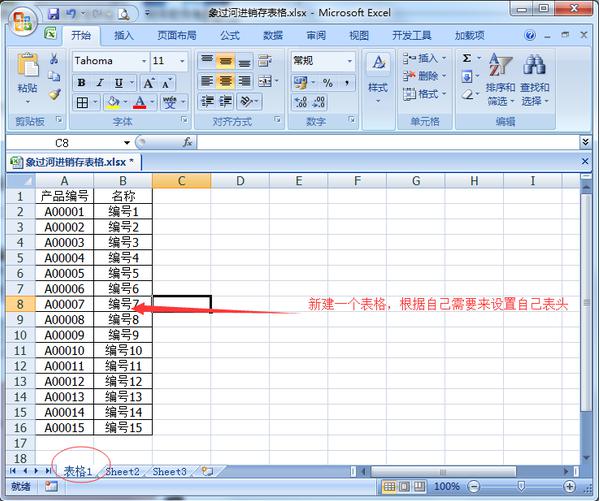Switch to the 公式 ribbon tab
This screenshot has width=600, height=501.
coord(230,36)
